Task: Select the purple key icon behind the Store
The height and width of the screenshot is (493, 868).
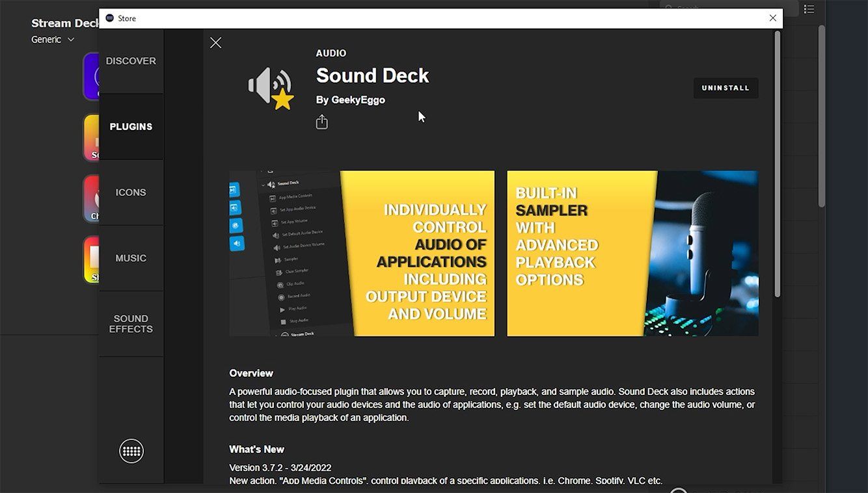Action: click(x=91, y=76)
